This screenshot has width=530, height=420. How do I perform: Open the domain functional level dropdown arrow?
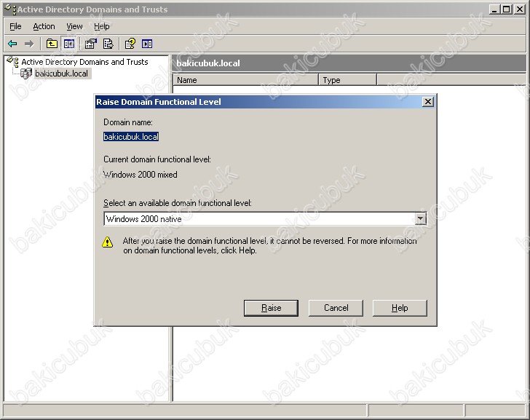tap(420, 219)
